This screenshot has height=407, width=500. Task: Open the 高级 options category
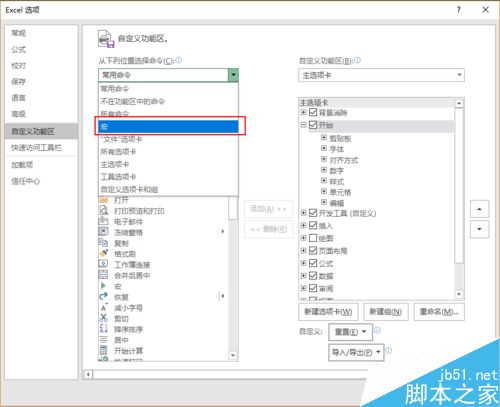(x=41, y=114)
